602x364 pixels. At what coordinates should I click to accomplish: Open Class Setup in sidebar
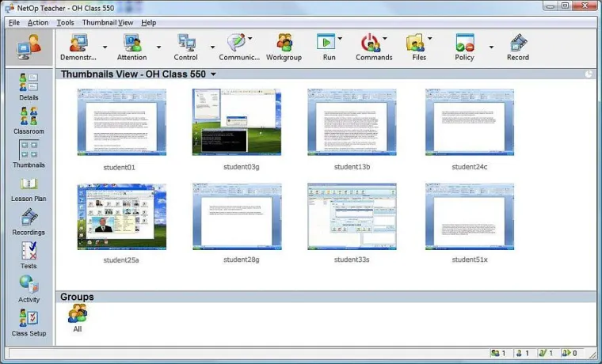29,322
